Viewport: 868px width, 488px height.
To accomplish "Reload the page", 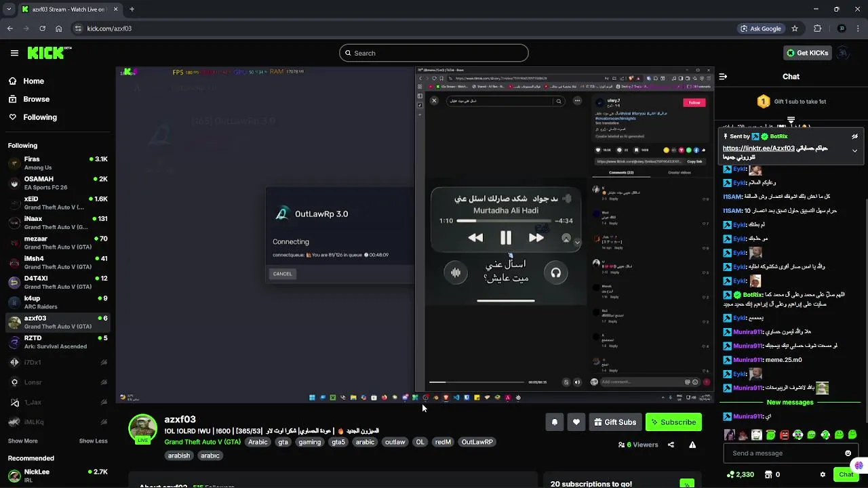I will coord(42,28).
